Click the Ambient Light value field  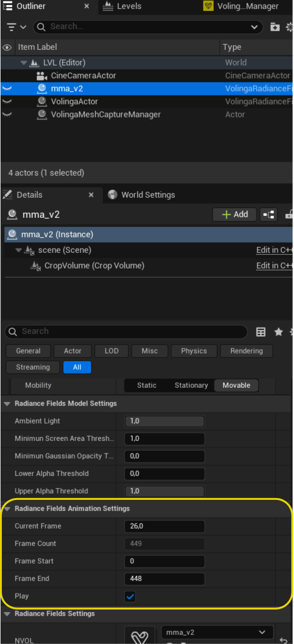[164, 422]
